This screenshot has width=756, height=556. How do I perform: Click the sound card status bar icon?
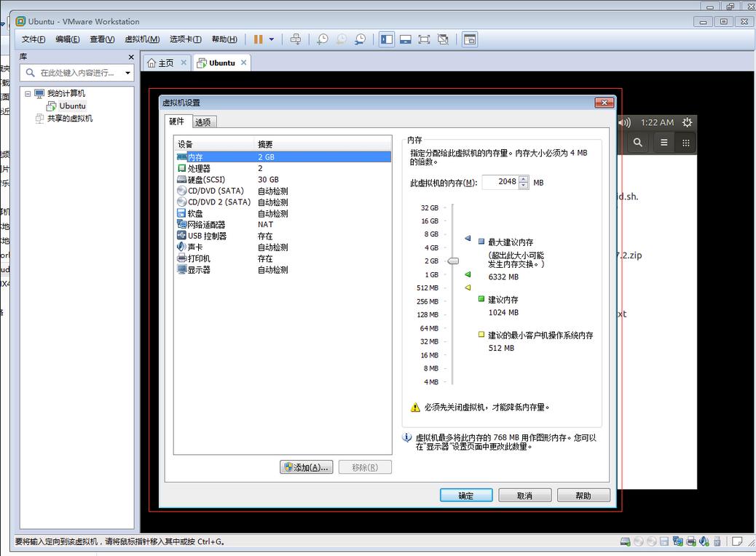[x=704, y=541]
